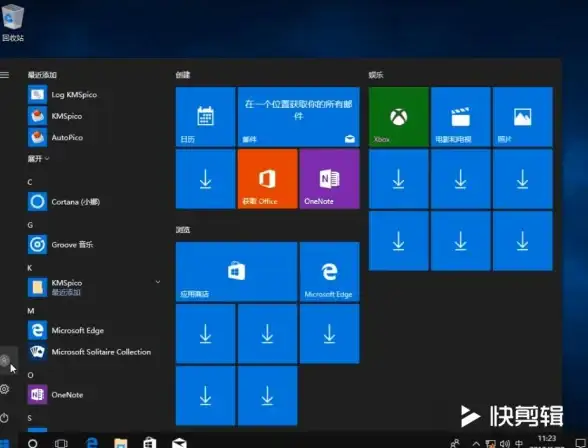Open Task View on the taskbar
The width and height of the screenshot is (588, 448).
point(61,444)
